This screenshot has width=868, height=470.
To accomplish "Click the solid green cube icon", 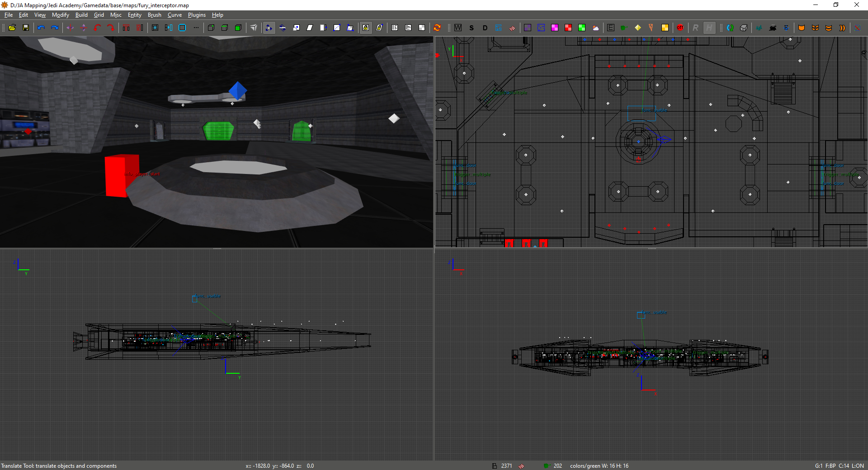I will (x=238, y=28).
